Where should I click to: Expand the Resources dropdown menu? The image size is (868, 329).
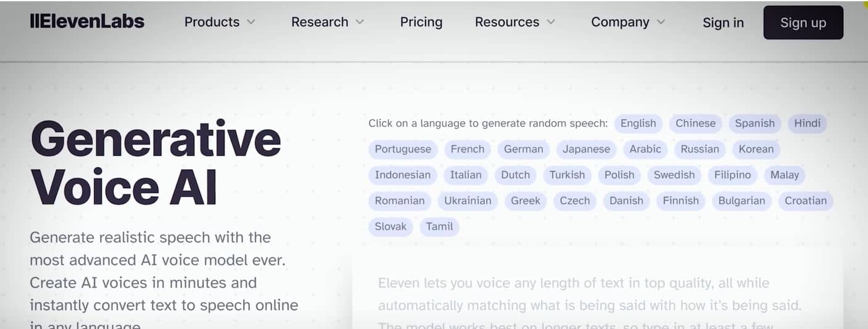click(x=515, y=22)
